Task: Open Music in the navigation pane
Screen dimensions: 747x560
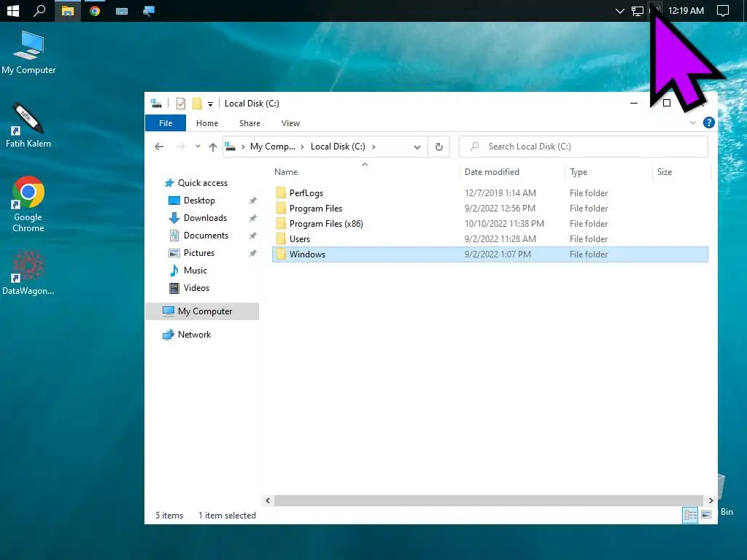Action: pos(196,271)
